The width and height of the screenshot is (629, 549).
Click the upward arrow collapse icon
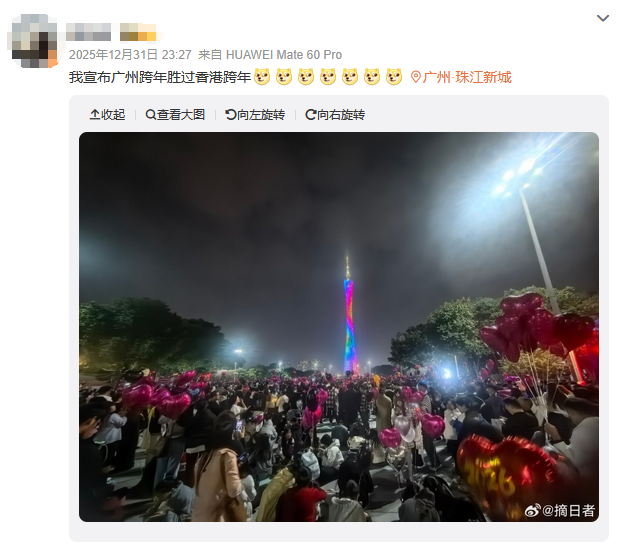pyautogui.click(x=95, y=115)
